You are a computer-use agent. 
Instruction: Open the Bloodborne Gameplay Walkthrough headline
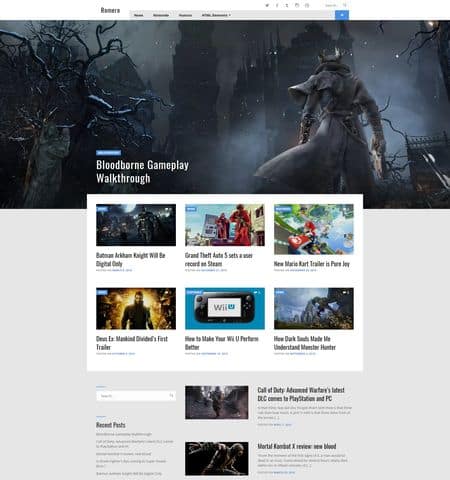[x=142, y=172]
